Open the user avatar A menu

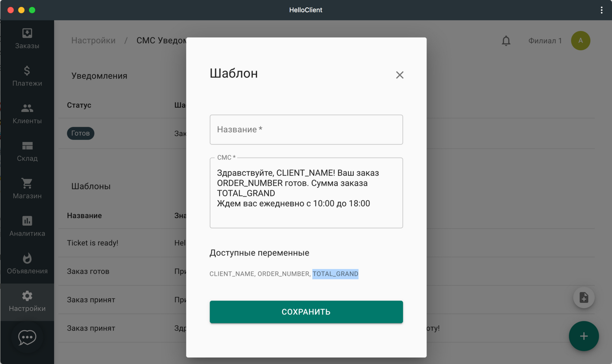tap(581, 41)
